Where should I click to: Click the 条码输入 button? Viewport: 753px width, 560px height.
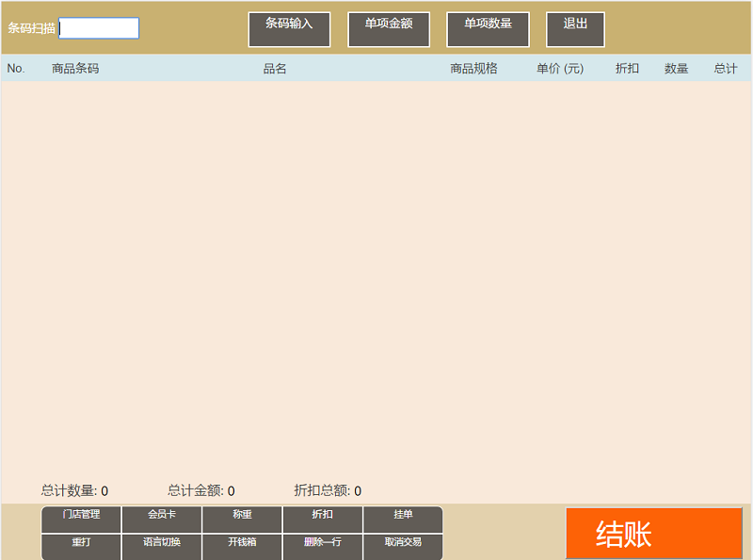coord(289,30)
